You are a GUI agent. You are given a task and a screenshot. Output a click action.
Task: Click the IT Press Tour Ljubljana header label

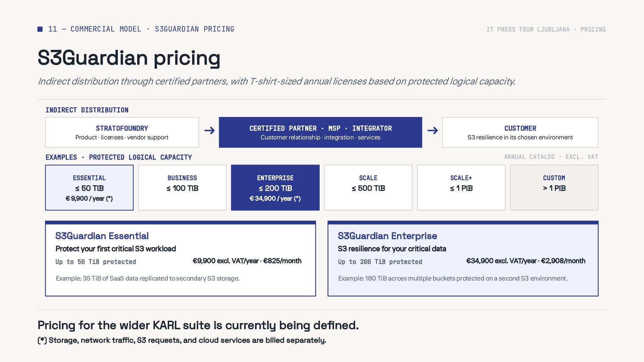[x=528, y=29]
